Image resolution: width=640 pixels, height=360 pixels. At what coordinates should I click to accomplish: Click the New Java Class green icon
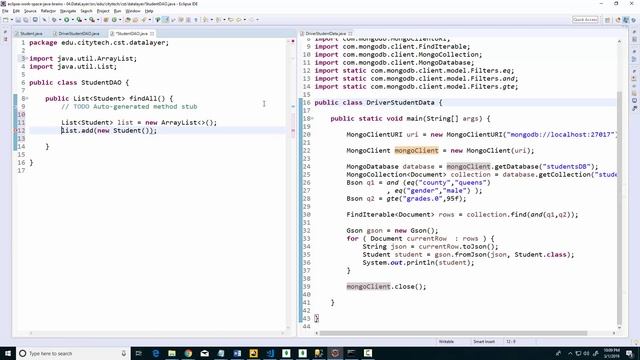tap(114, 20)
